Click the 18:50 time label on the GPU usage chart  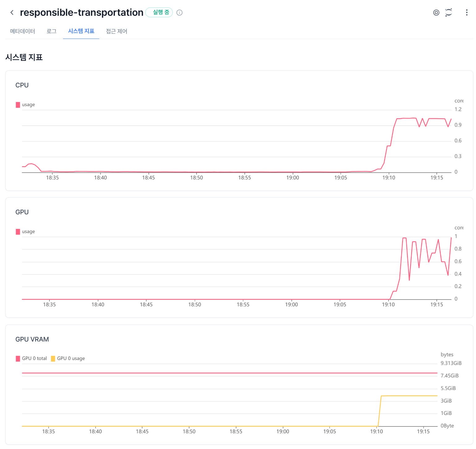195,305
